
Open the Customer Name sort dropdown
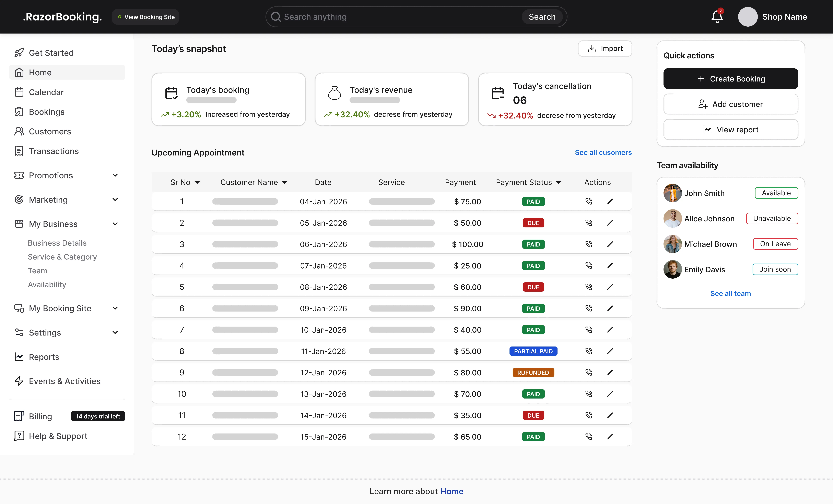tap(285, 182)
